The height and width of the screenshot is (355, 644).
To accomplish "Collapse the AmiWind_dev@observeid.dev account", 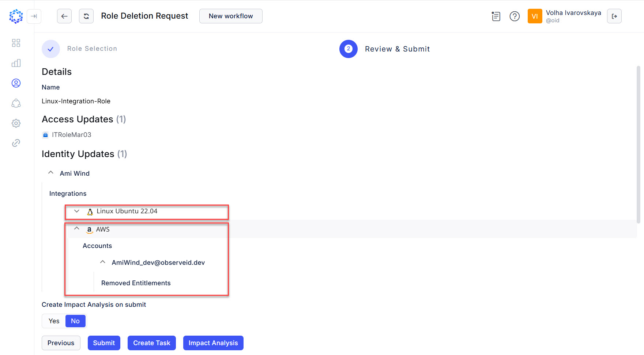I will (x=103, y=262).
